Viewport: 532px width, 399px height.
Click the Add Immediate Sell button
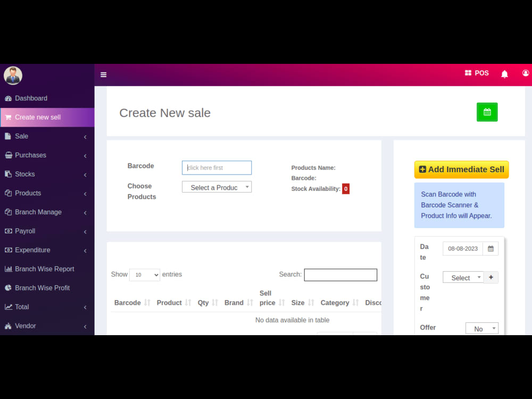(x=461, y=169)
